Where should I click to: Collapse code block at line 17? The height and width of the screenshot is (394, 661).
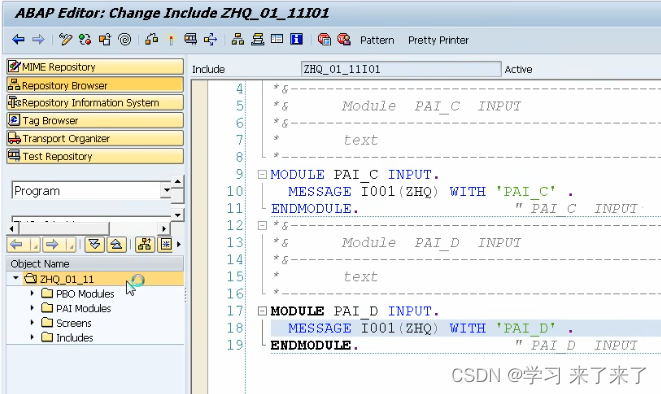coord(262,311)
